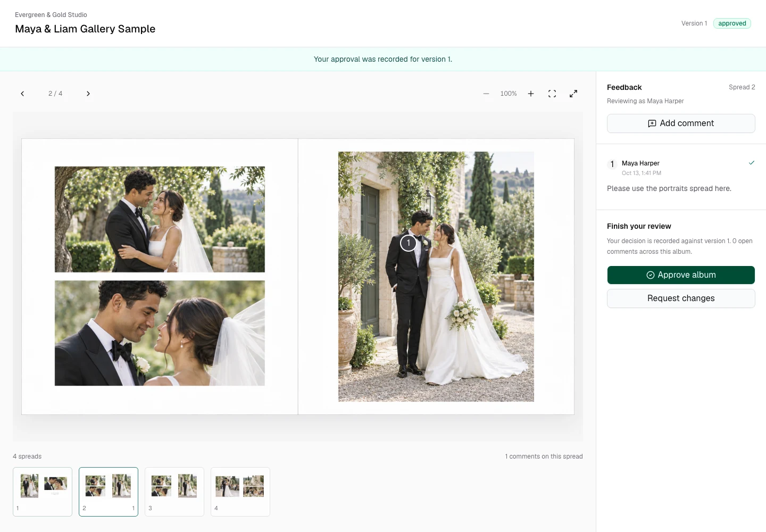This screenshot has height=532, width=766.
Task: Open spread 4 thumbnail
Action: 240,492
